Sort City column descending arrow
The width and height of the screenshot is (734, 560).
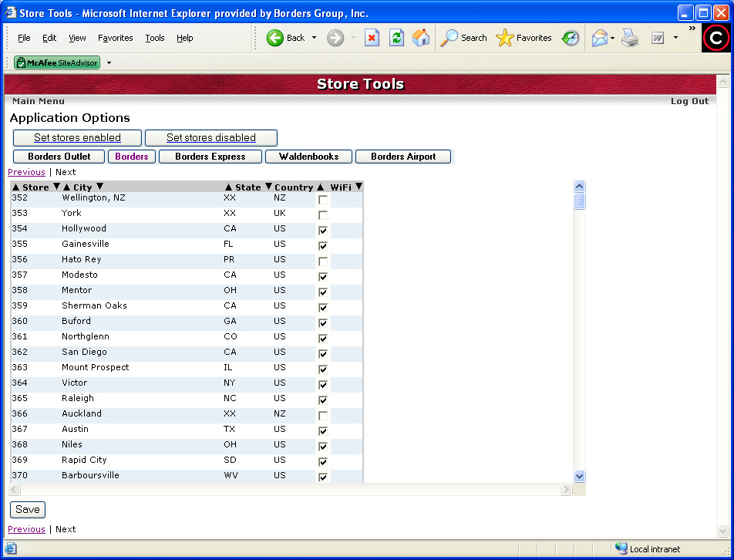pos(99,187)
